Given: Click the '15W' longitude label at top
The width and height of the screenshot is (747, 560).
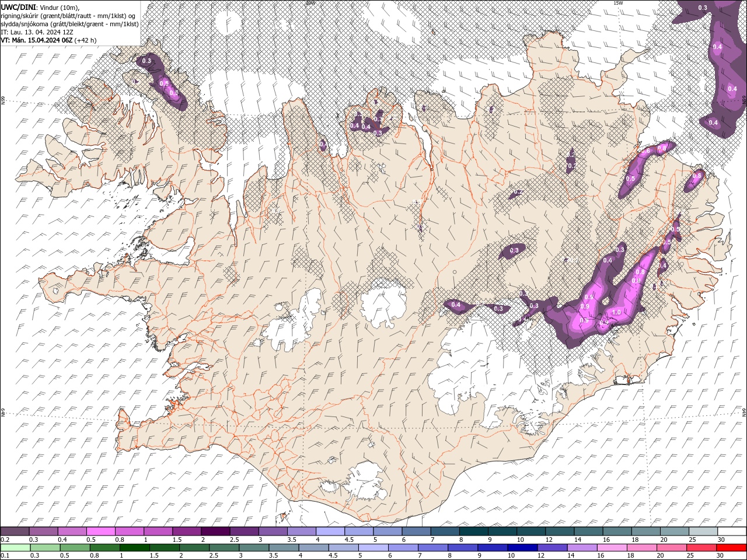Looking at the screenshot, I should tap(618, 3).
